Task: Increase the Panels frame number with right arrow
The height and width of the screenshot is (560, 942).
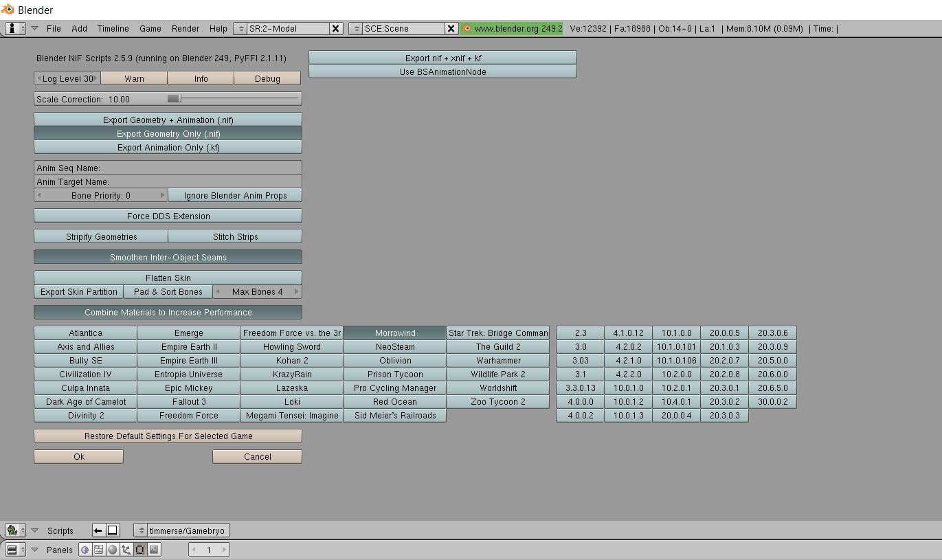Action: (x=224, y=550)
